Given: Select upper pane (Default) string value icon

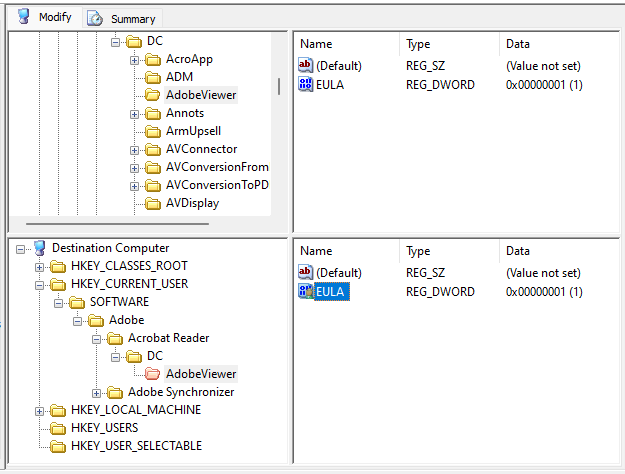Looking at the screenshot, I should tap(305, 65).
